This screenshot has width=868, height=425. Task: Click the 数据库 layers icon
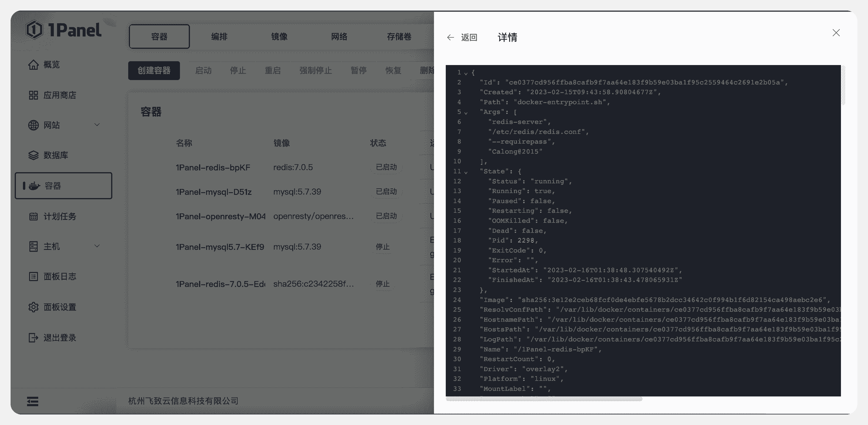[33, 155]
